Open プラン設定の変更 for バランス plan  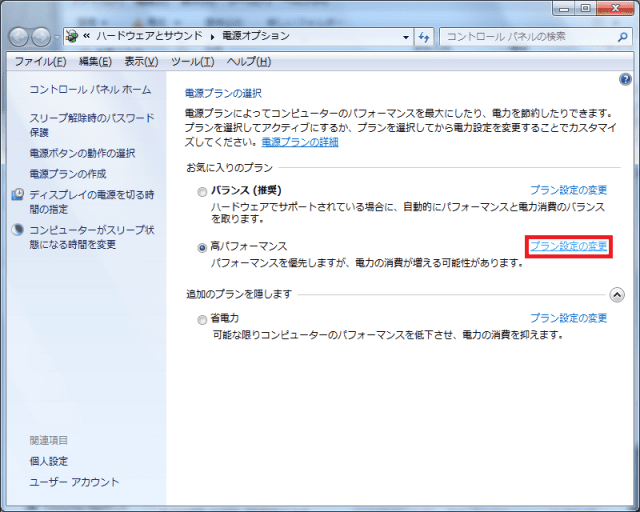[569, 190]
